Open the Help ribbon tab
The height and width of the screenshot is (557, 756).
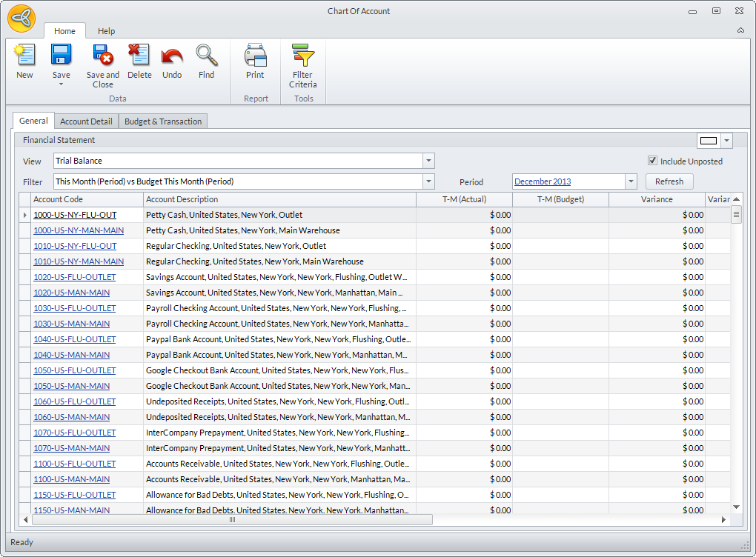(107, 31)
